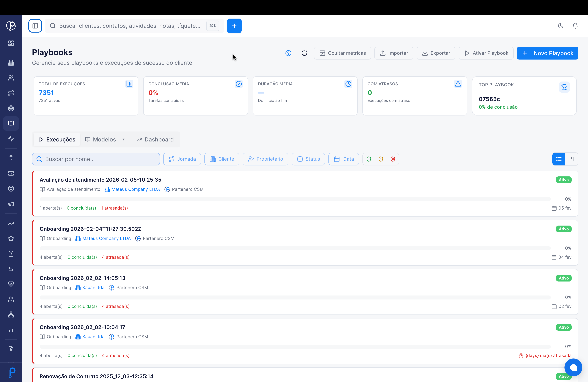Image resolution: width=588 pixels, height=382 pixels.
Task: Toggle dark mode moon icon
Action: tap(561, 26)
